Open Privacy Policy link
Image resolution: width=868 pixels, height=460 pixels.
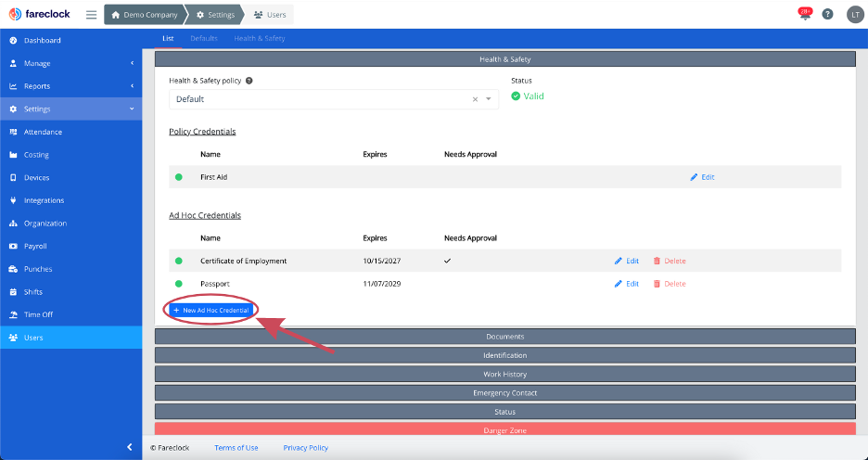(x=306, y=448)
